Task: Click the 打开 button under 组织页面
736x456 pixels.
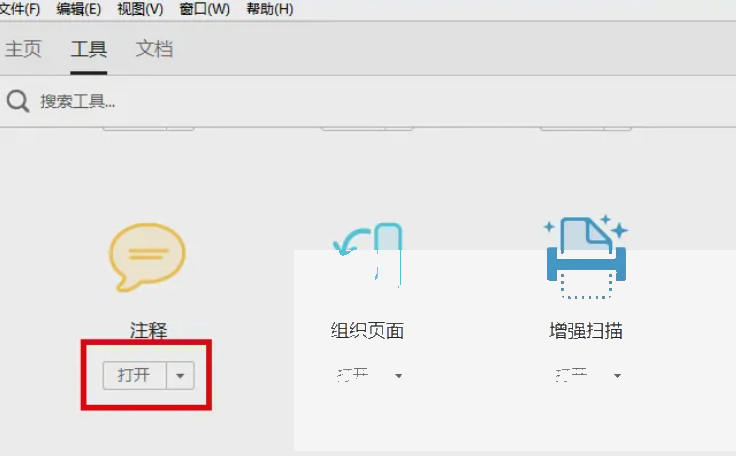Action: click(353, 375)
